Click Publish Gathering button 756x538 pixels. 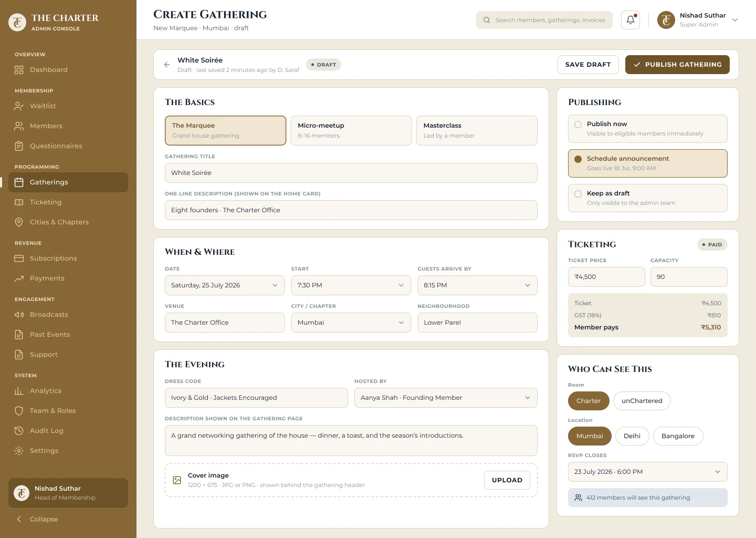pos(677,65)
